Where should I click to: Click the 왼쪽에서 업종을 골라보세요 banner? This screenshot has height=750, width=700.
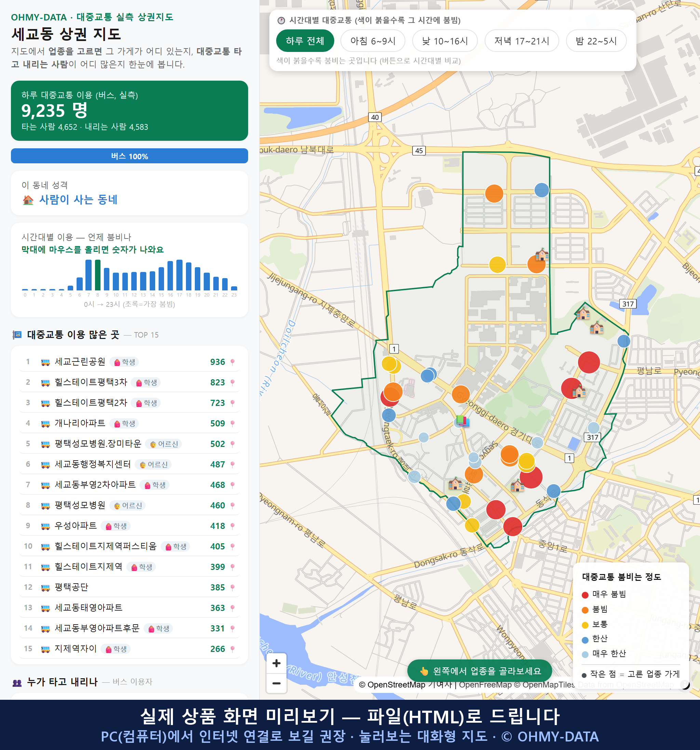(x=479, y=671)
